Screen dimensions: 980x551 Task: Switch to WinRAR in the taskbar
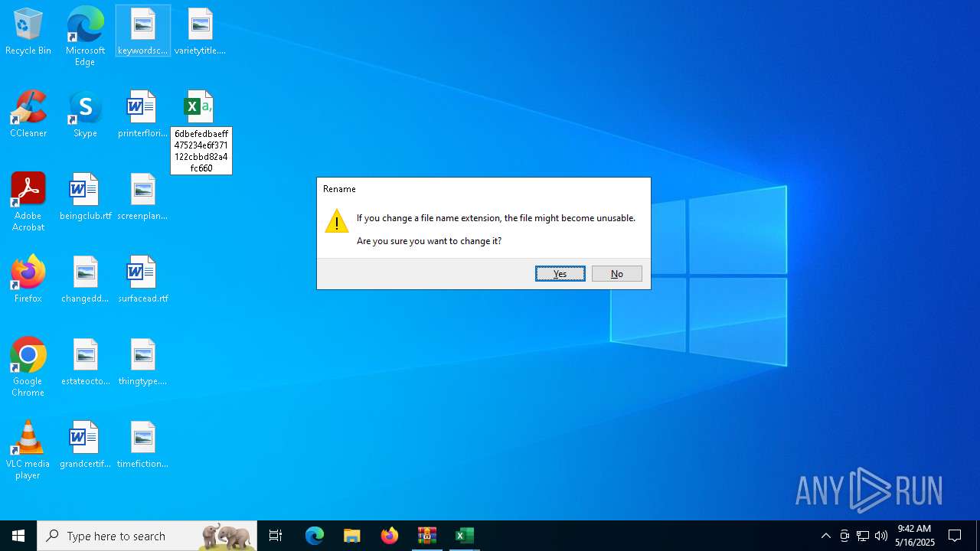tap(427, 536)
